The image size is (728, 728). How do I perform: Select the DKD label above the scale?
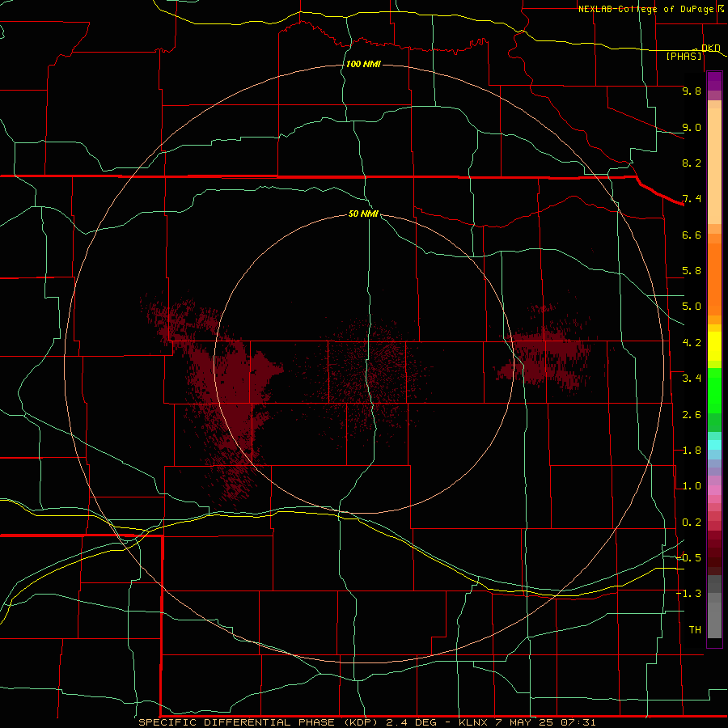pos(710,48)
